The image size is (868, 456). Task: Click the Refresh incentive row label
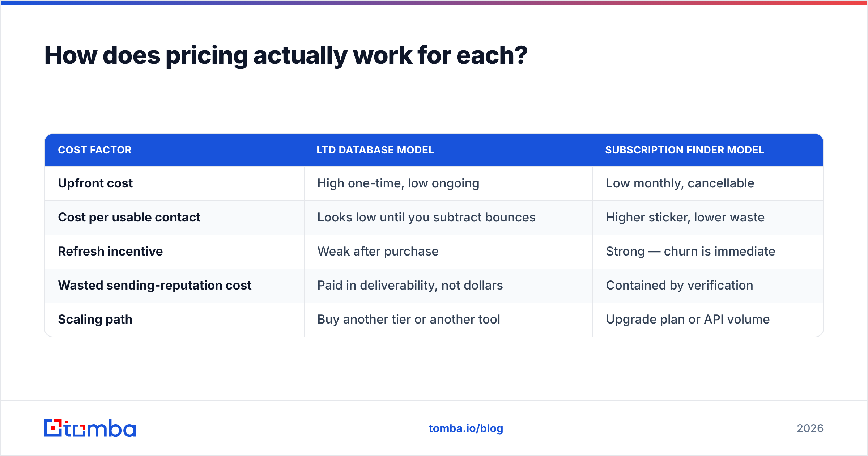click(x=110, y=251)
